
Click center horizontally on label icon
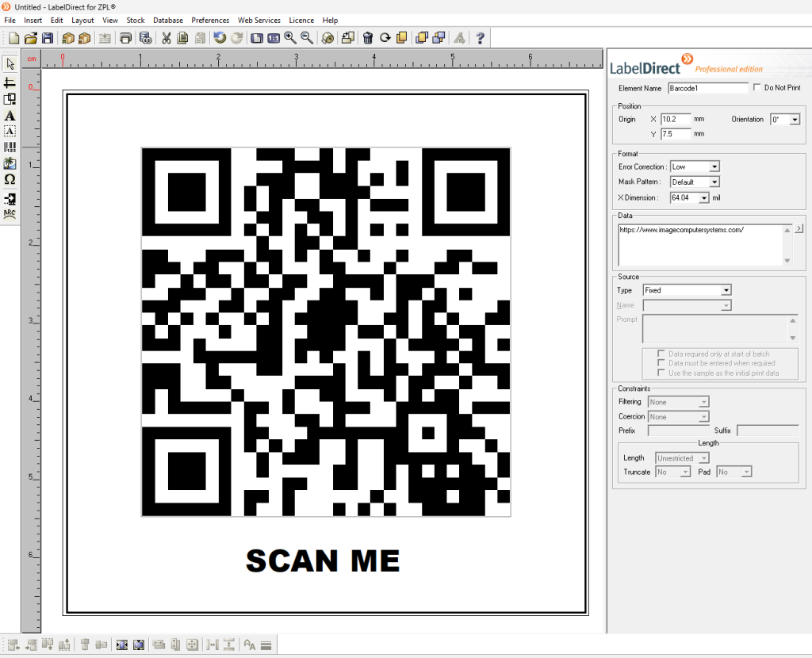(x=121, y=645)
